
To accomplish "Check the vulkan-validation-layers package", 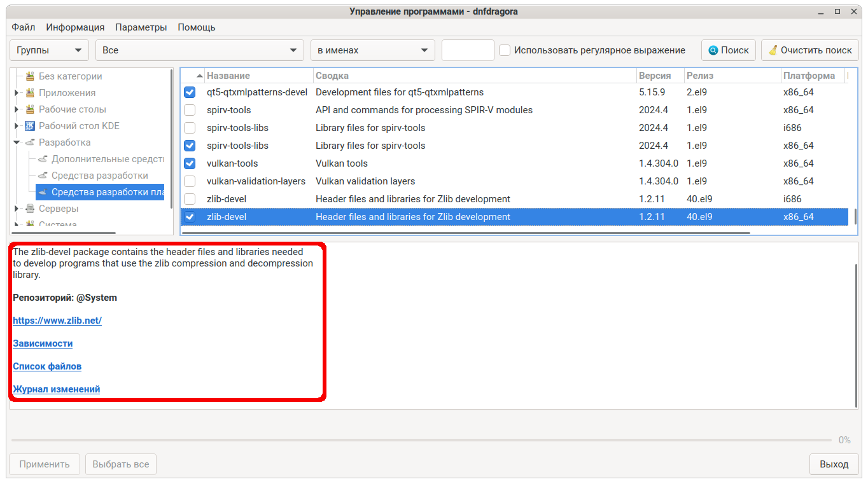I will click(x=190, y=181).
